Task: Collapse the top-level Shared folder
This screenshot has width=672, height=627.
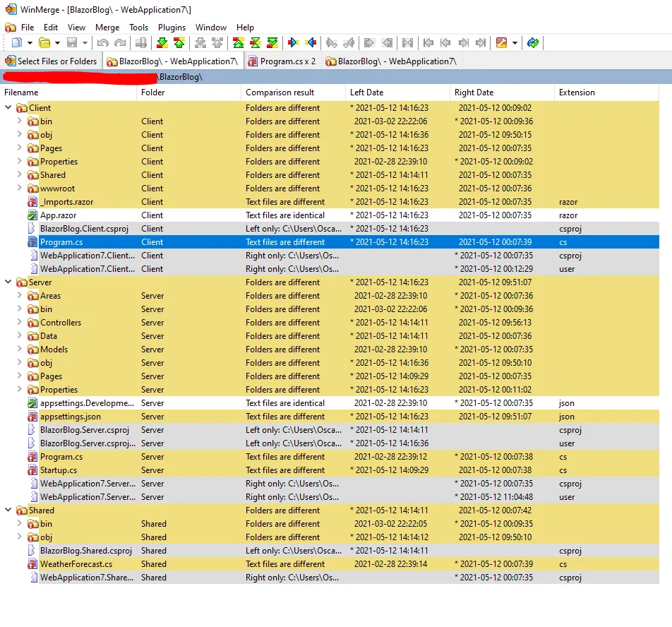Action: (8, 510)
